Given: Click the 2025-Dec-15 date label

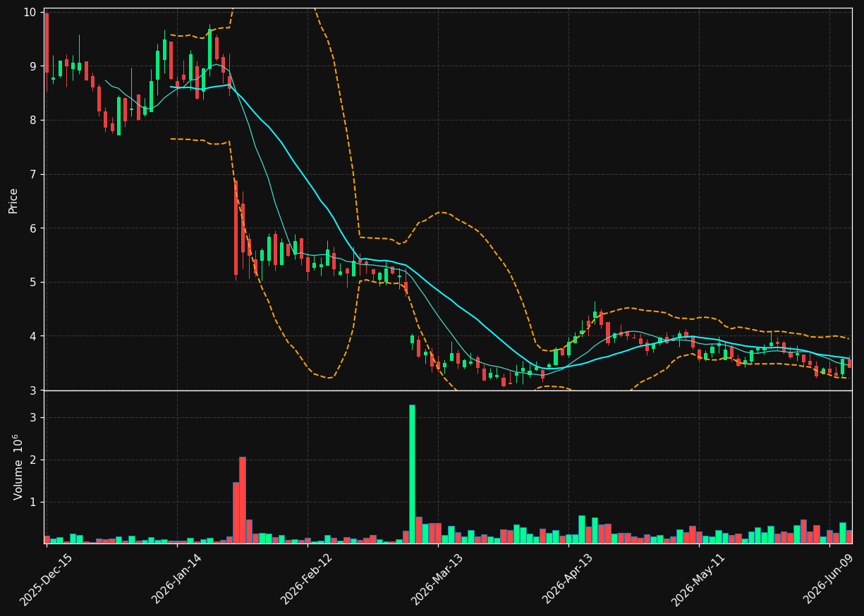Looking at the screenshot, I should click(47, 579).
